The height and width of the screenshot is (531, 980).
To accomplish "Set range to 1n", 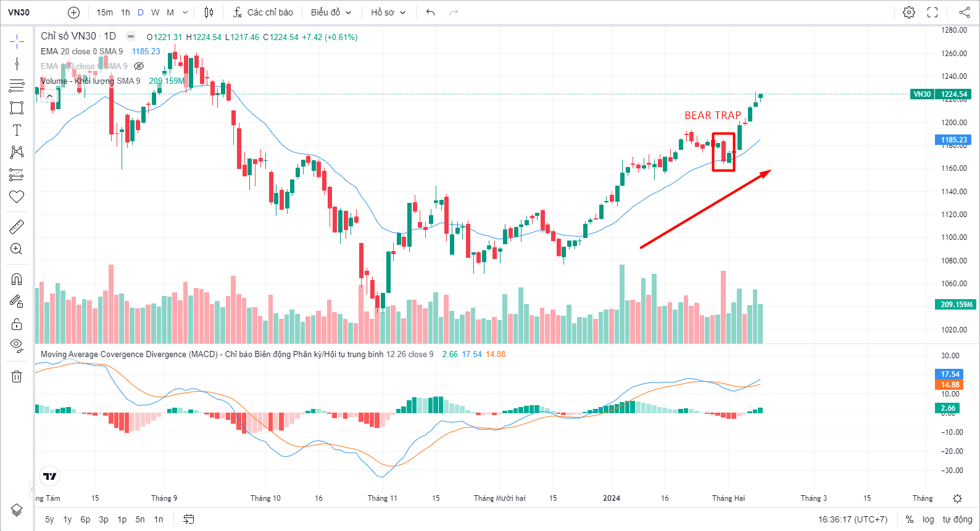I will (x=159, y=519).
